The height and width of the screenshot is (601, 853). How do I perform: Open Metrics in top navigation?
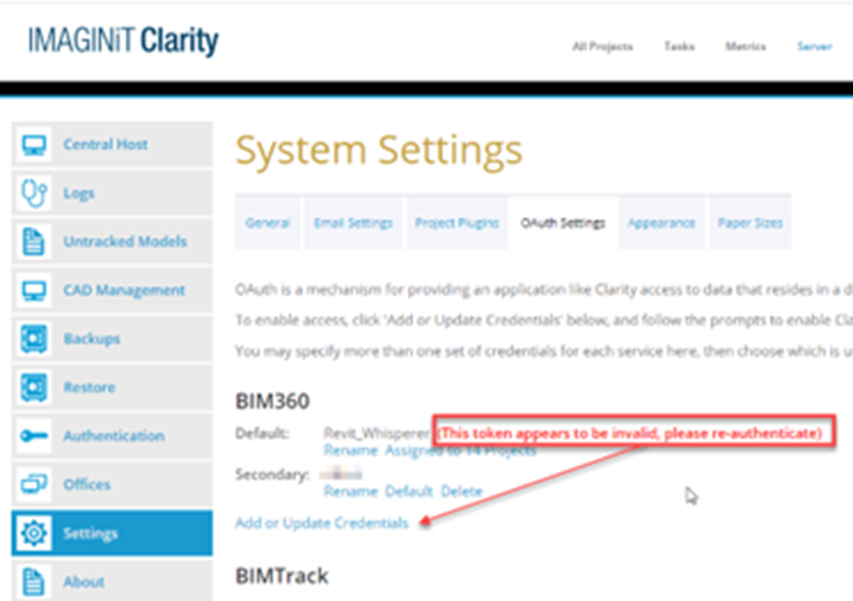pyautogui.click(x=745, y=46)
